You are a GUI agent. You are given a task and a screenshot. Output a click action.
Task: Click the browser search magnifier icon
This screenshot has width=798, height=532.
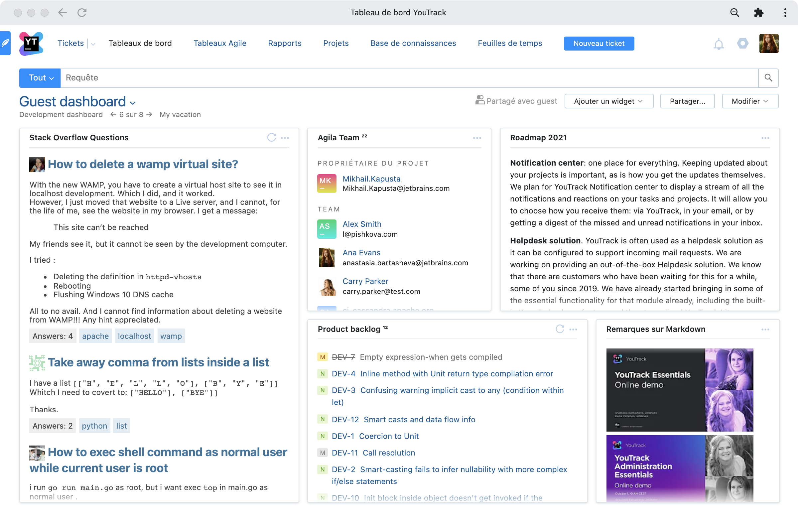pos(734,13)
